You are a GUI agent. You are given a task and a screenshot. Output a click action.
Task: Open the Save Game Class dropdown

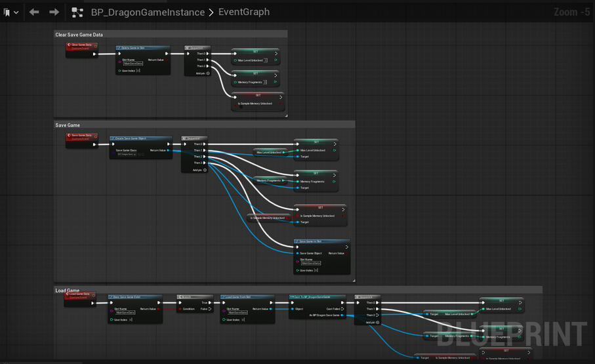click(127, 154)
